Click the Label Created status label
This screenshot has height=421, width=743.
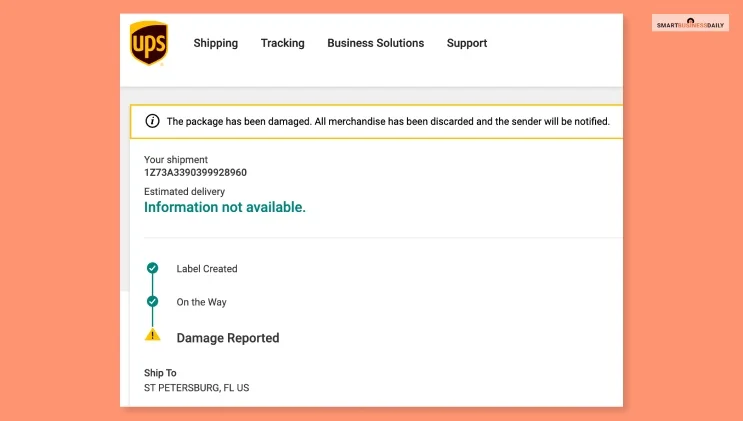[207, 269]
